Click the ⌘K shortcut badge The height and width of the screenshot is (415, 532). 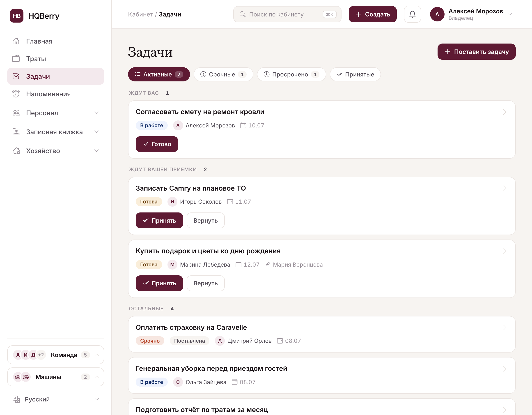coord(330,14)
